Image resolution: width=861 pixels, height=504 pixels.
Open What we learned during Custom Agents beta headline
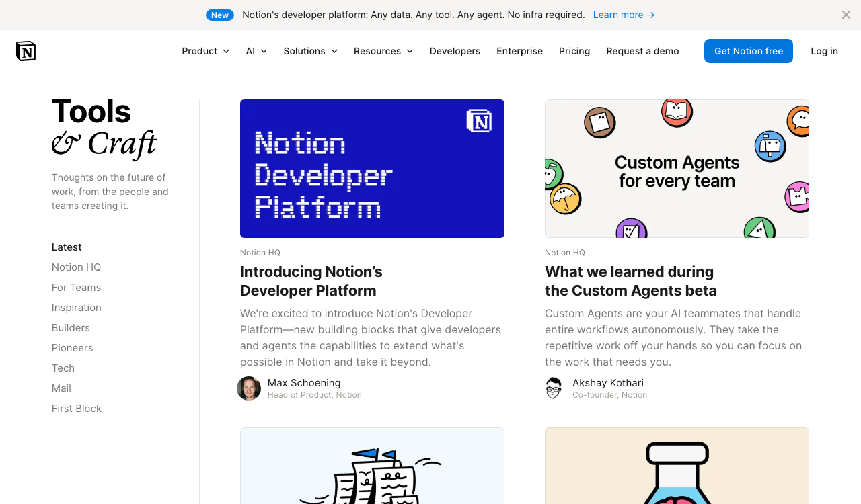coord(630,281)
